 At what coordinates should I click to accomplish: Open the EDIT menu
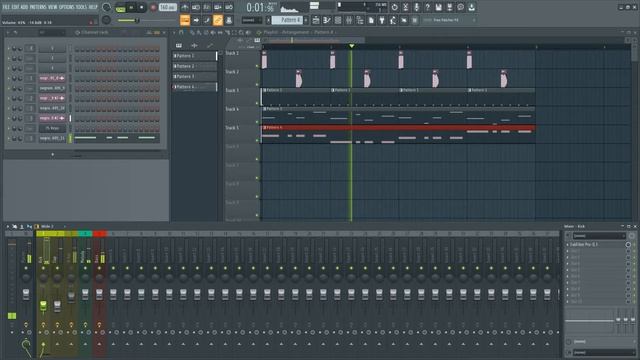(15, 7)
